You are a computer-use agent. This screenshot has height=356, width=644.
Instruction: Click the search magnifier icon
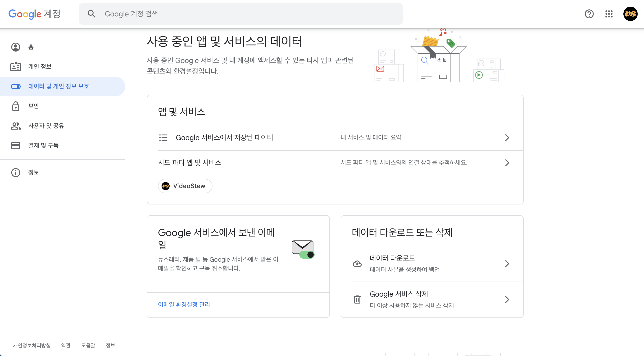pyautogui.click(x=92, y=14)
